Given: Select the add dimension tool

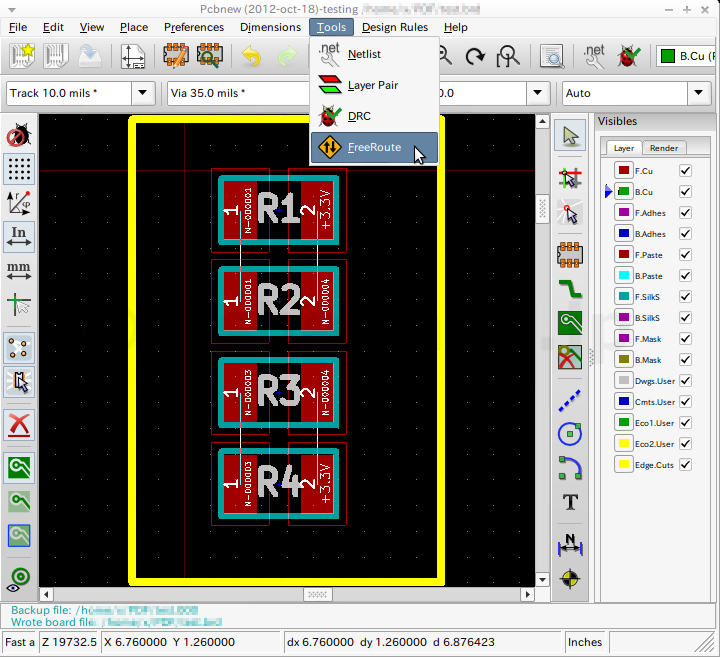Looking at the screenshot, I should coord(570,545).
